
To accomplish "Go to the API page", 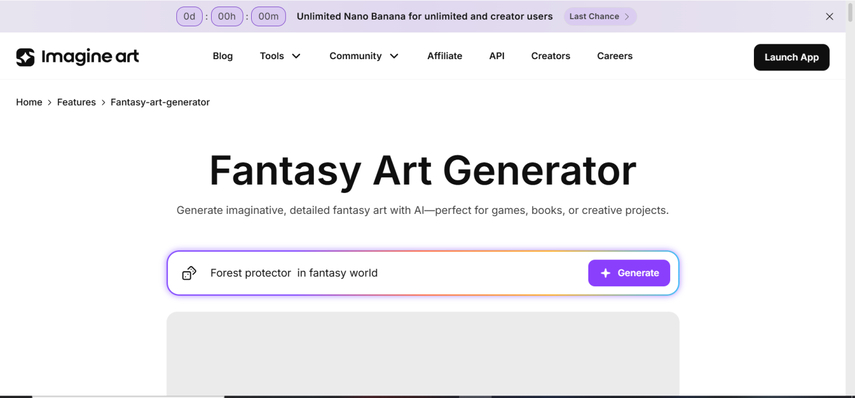I will [x=497, y=56].
